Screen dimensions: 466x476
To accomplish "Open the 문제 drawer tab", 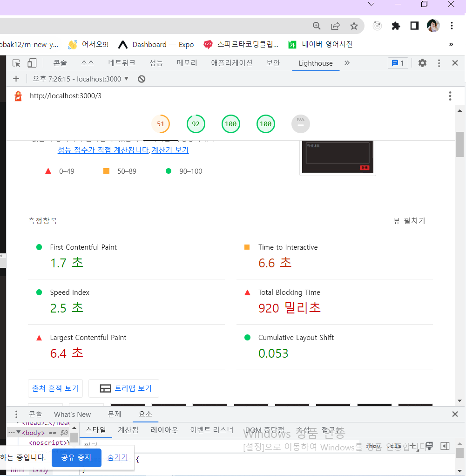I will point(115,414).
